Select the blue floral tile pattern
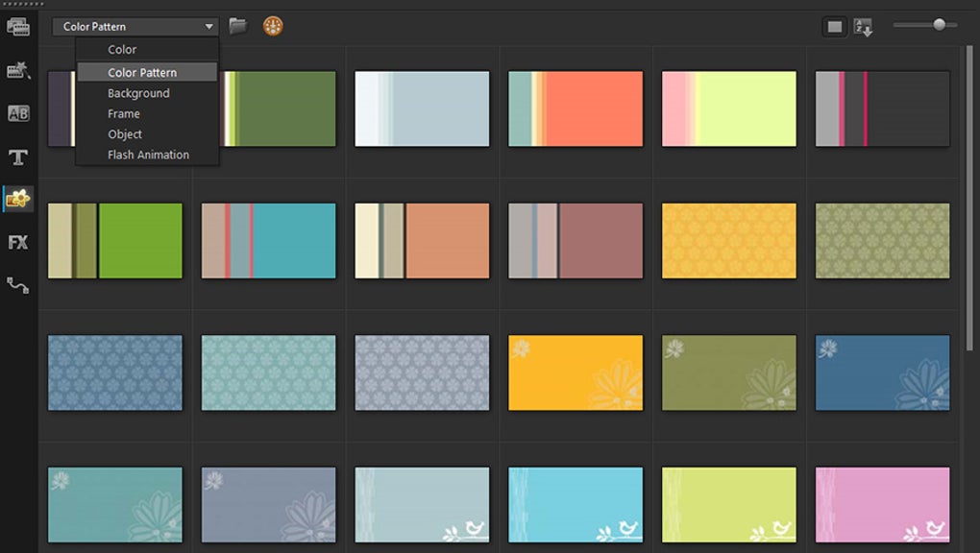The height and width of the screenshot is (553, 980). tap(115, 373)
